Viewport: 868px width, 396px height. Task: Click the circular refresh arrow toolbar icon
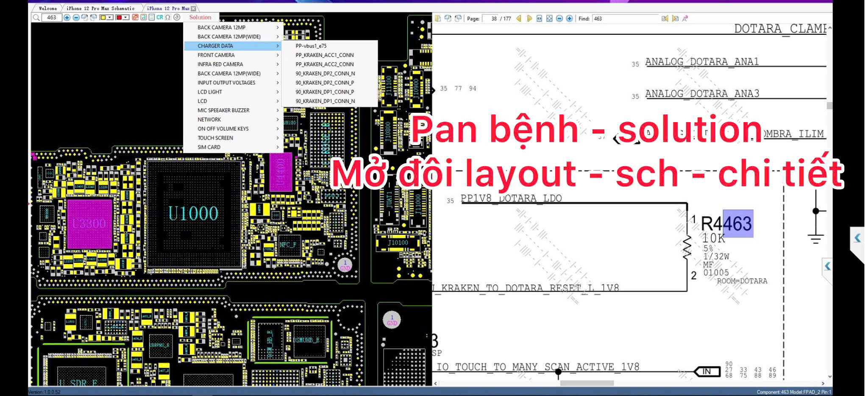pos(177,17)
